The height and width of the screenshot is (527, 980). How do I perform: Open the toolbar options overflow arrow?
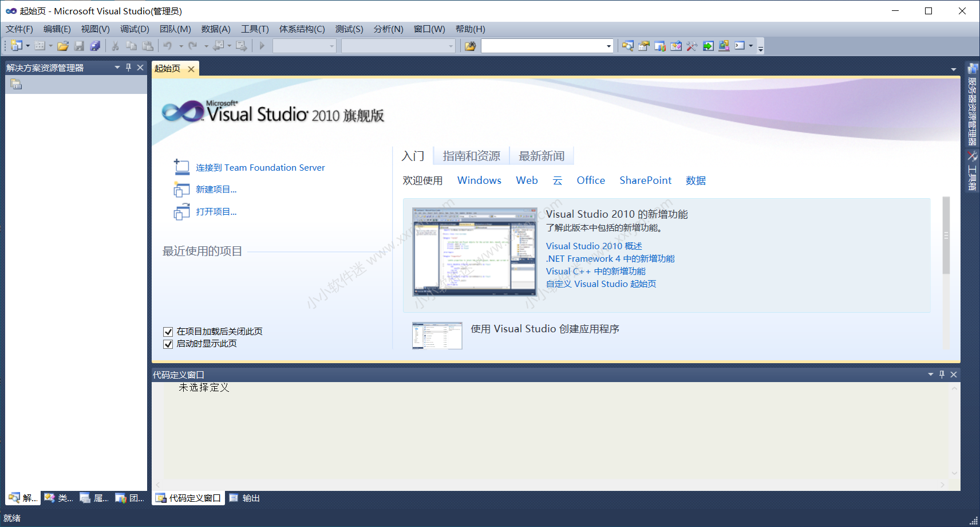(x=761, y=49)
